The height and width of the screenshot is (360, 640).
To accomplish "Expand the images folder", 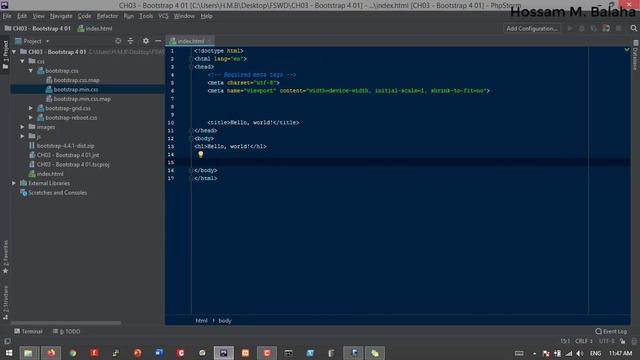I will click(22, 127).
